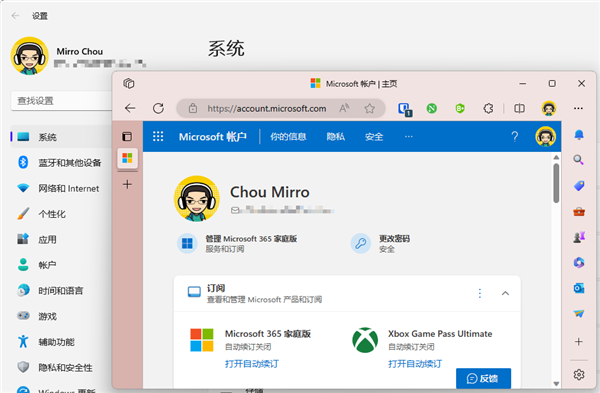600x393 pixels.
Task: Toggle split screen view in Edge toolbar
Action: [x=519, y=109]
